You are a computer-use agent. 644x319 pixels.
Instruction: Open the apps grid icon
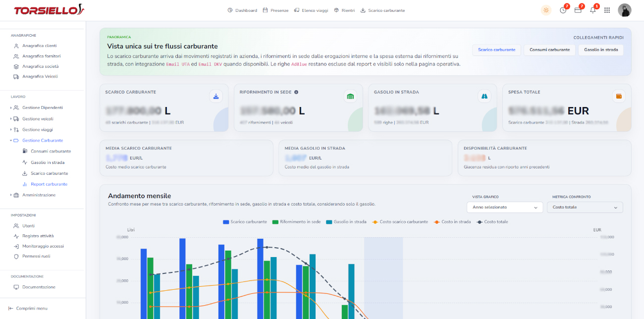click(x=607, y=10)
